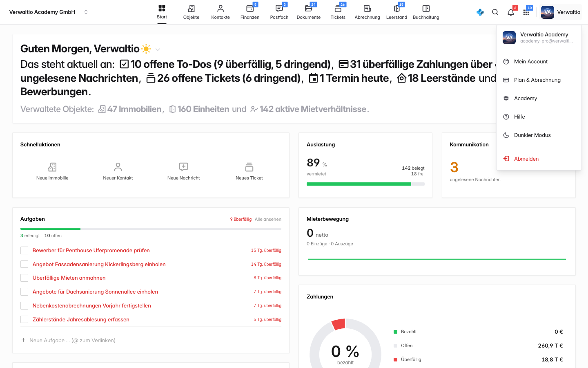
Task: Open Plan & Abrechnung menu entry
Action: [x=539, y=80]
